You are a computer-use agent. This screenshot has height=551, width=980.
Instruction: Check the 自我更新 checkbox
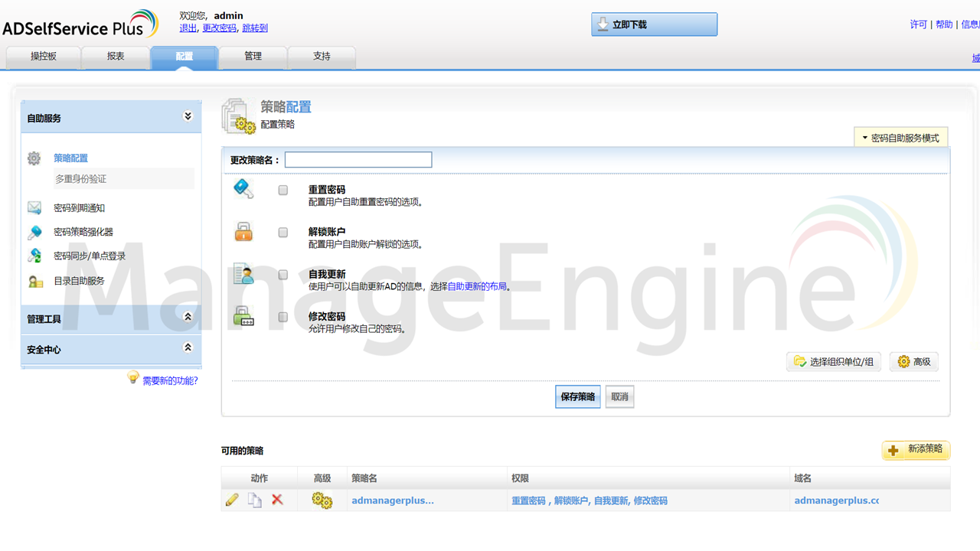click(x=283, y=274)
